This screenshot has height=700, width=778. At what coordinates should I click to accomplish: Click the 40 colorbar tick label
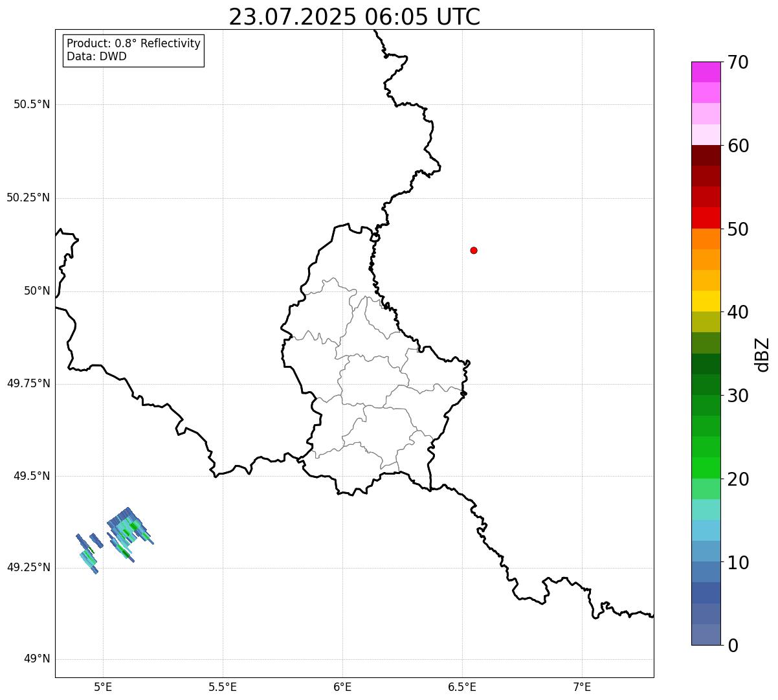(738, 312)
